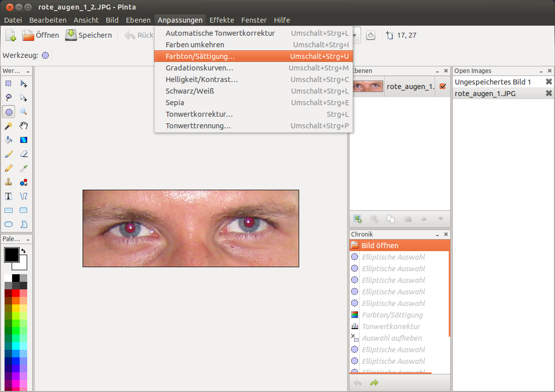The height and width of the screenshot is (392, 555).
Task: Pick the bright red palette swatch
Action: [x=16, y=293]
